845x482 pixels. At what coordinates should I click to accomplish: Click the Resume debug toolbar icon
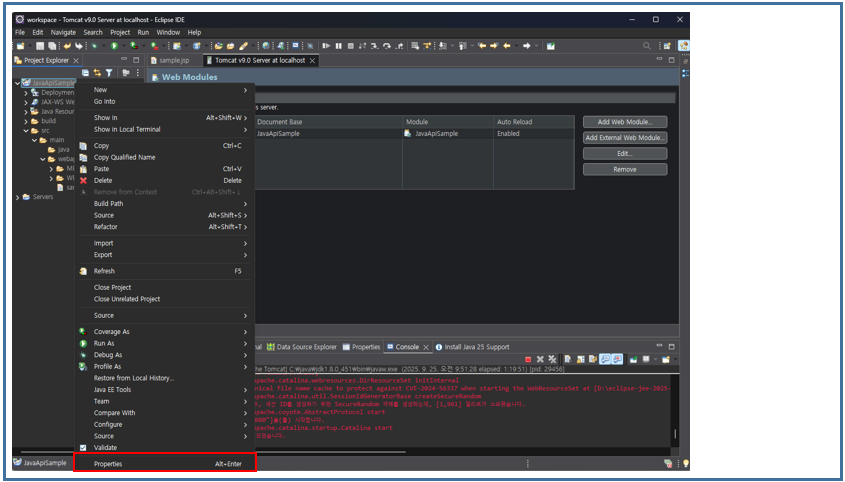pos(326,46)
